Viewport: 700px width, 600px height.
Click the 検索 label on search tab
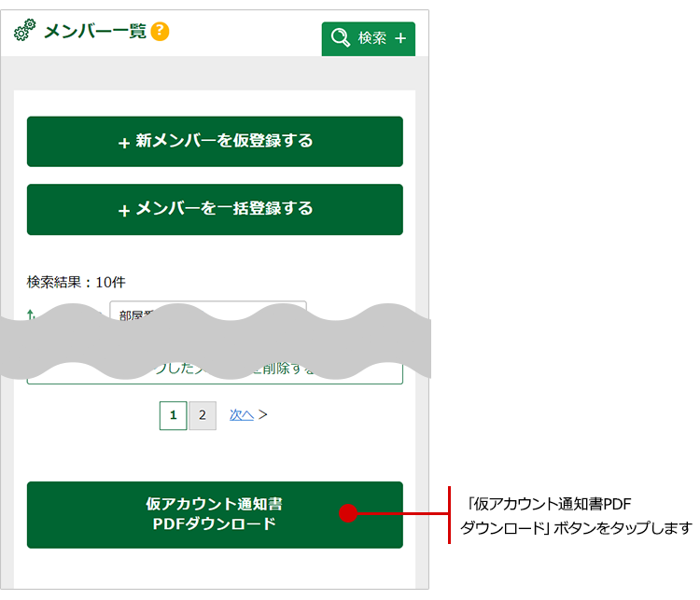point(372,38)
